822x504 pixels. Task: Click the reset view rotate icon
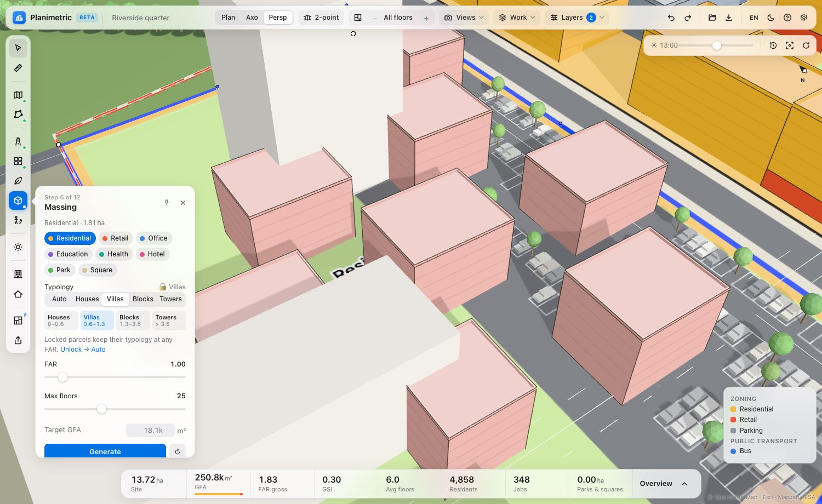click(x=806, y=45)
